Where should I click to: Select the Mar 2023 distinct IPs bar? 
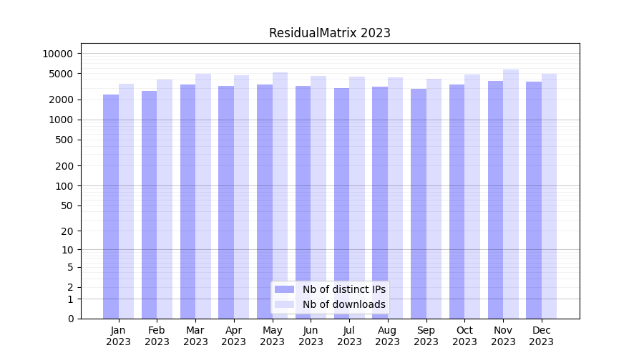(x=187, y=201)
